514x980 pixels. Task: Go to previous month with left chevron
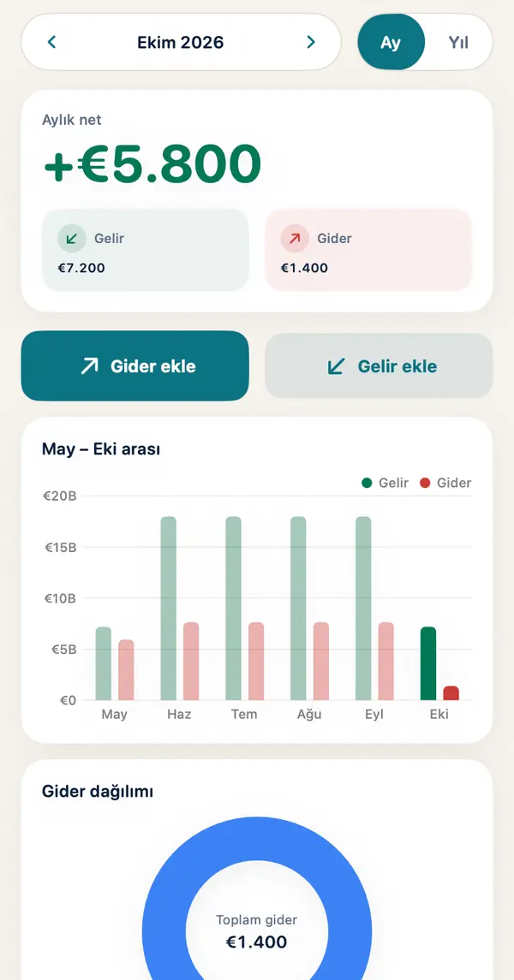52,42
